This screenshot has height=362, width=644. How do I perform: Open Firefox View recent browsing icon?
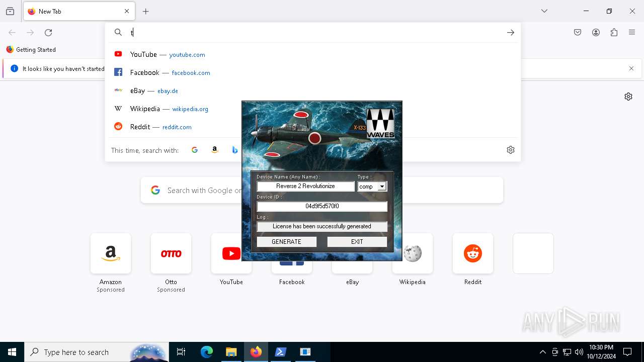point(10,11)
